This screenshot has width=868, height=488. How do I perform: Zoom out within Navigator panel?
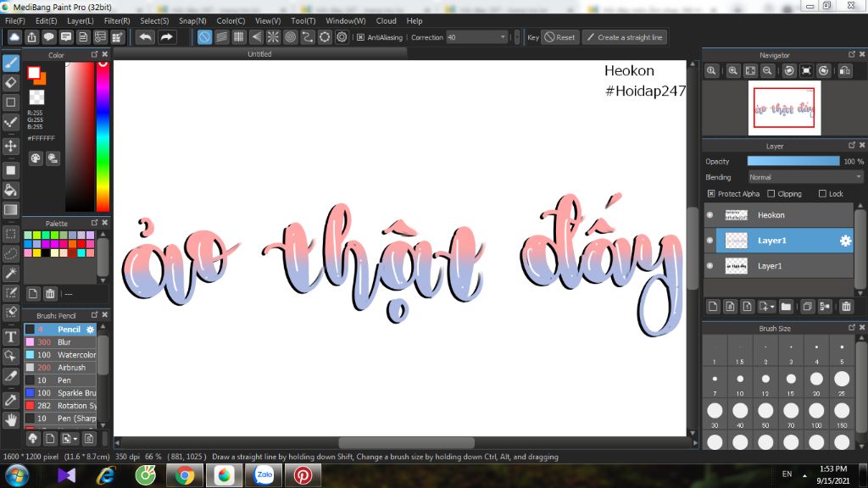pos(767,71)
